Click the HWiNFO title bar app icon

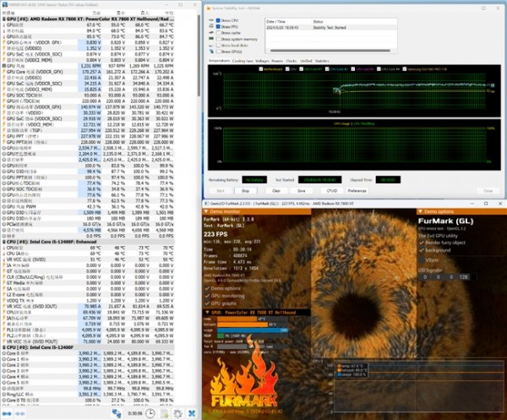click(4, 5)
